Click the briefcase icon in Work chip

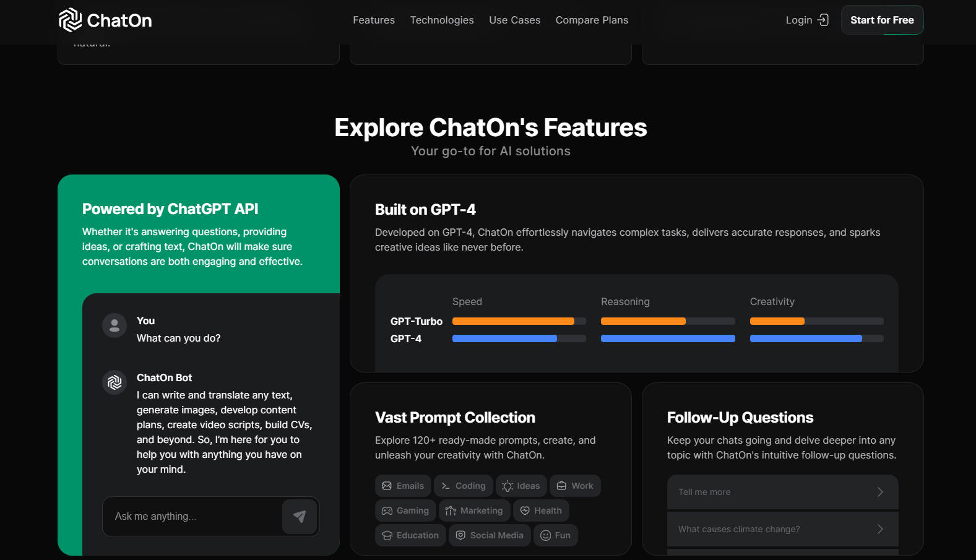point(561,486)
